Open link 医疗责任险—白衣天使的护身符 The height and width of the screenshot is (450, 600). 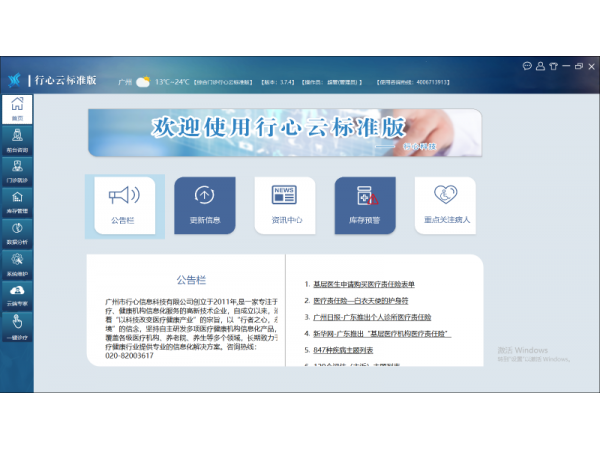pyautogui.click(x=360, y=300)
